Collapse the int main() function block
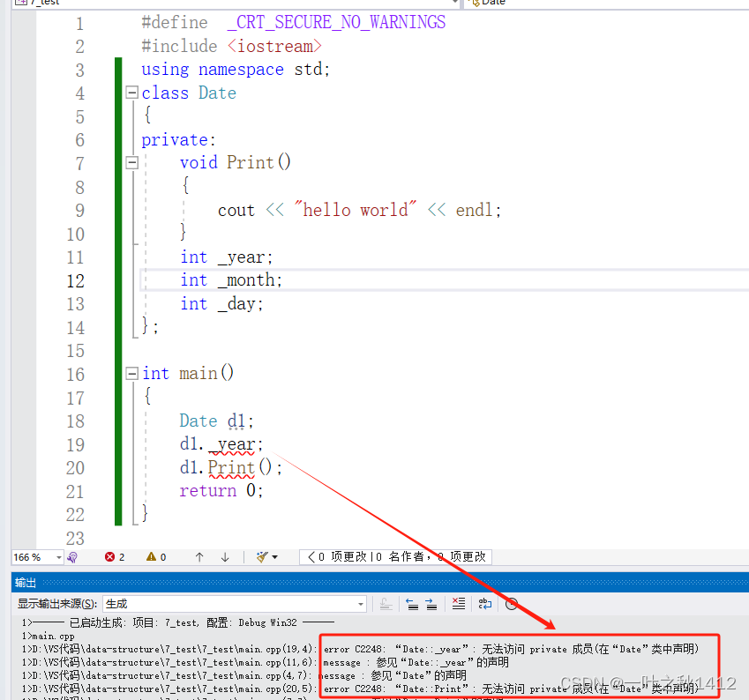Viewport: 749px width, 700px height. (131, 374)
